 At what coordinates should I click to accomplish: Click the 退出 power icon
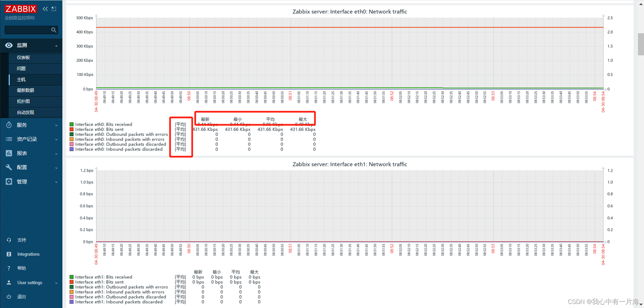point(9,297)
